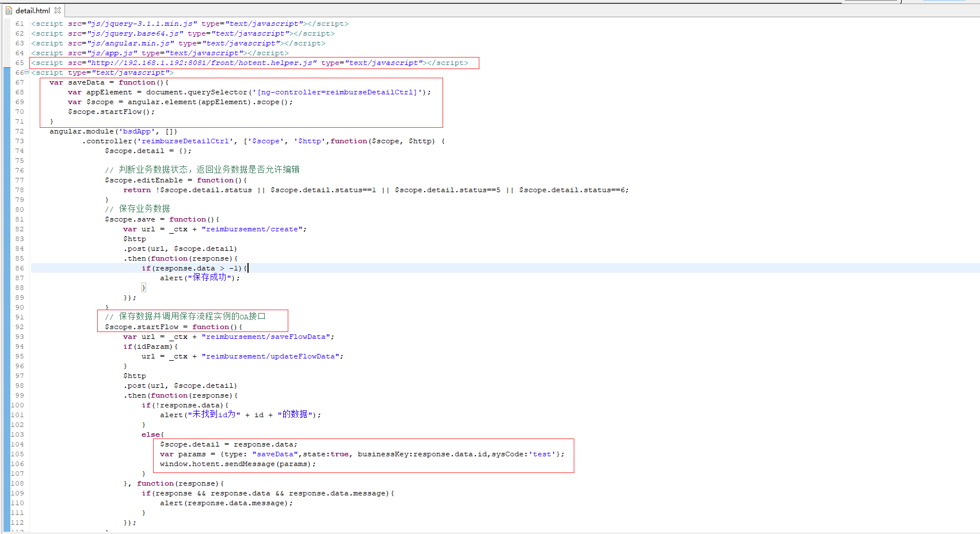This screenshot has height=534, width=980.
Task: Click "else{" on line 103
Action: coord(153,434)
